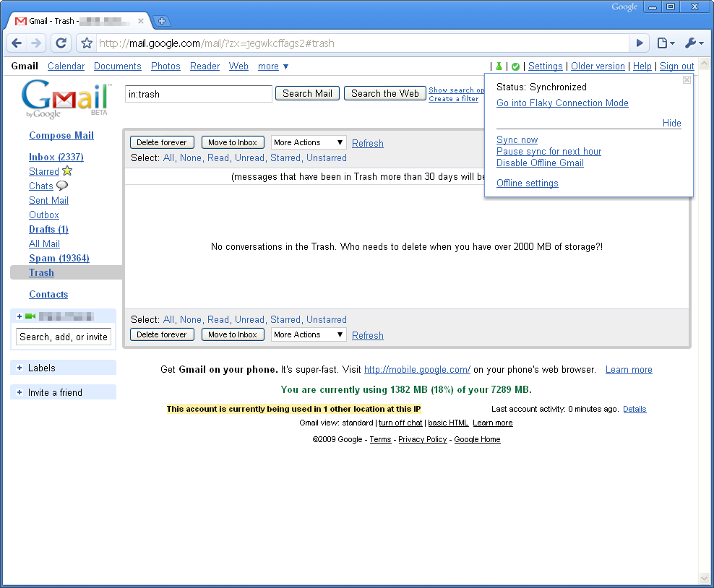
Task: Click the bottom Refresh link
Action: pyautogui.click(x=367, y=335)
